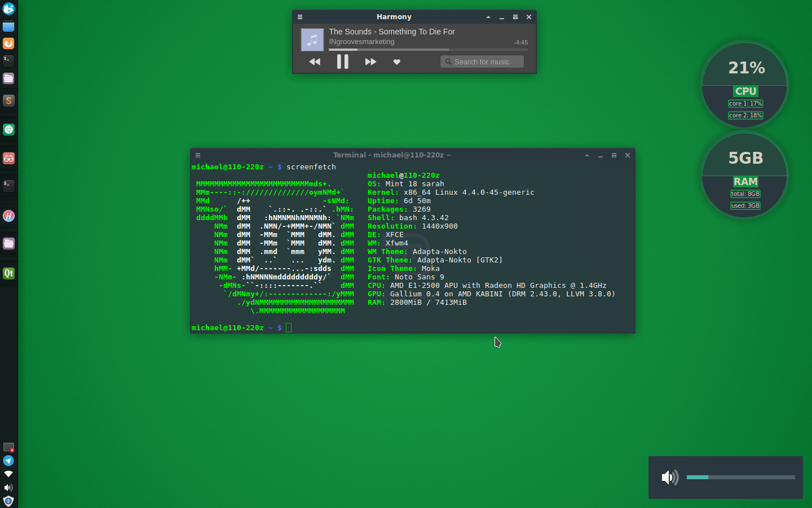The height and width of the screenshot is (508, 812).
Task: Open Sublime Text from the dock
Action: point(8,100)
